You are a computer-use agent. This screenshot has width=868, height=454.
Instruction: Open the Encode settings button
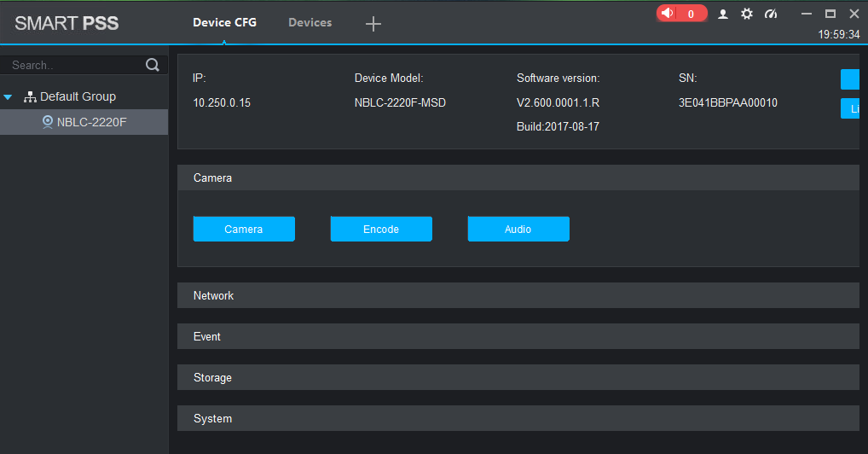click(381, 229)
